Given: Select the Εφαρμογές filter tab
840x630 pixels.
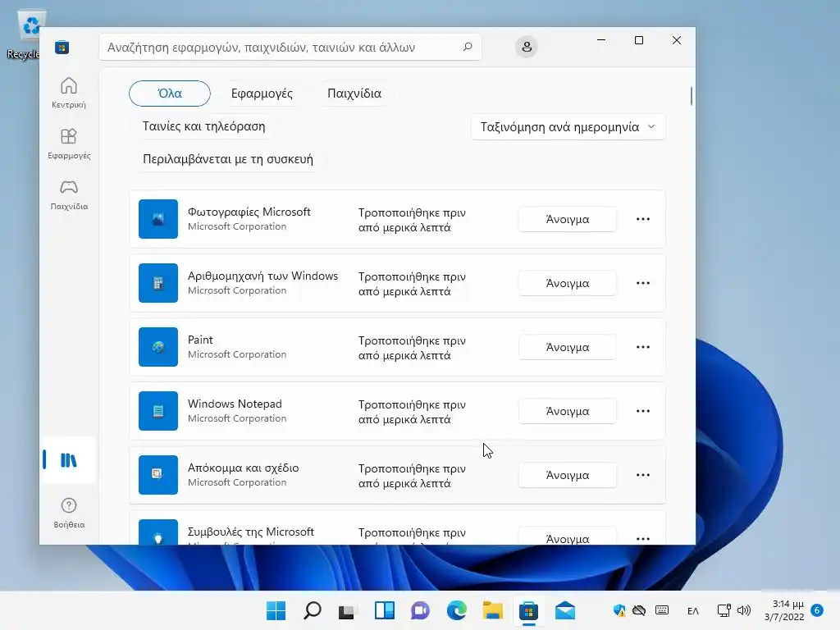Looking at the screenshot, I should tap(262, 94).
